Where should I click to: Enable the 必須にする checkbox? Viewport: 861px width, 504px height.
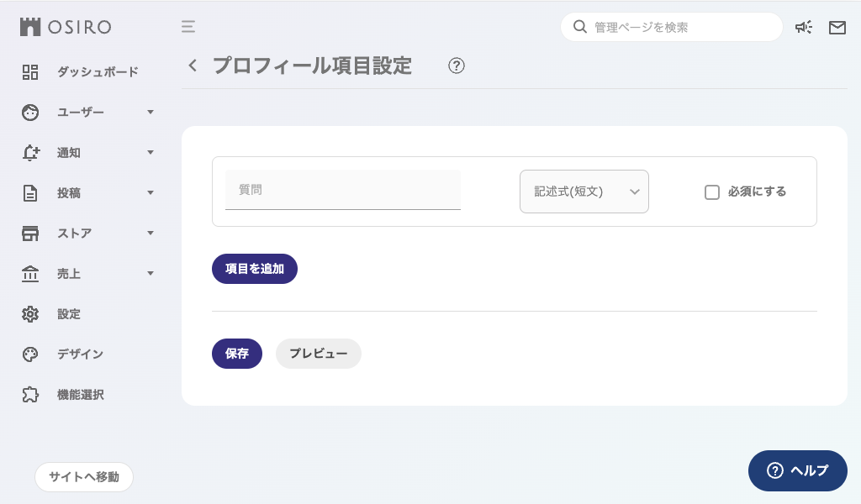click(712, 192)
